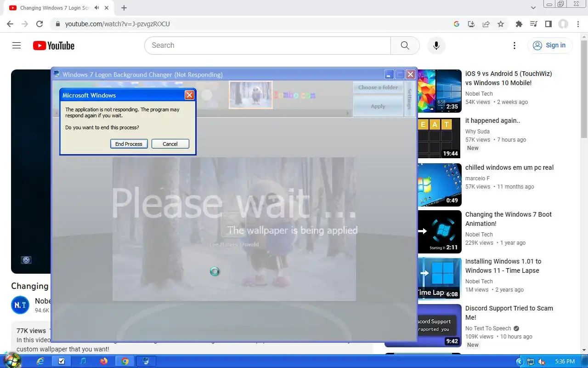Viewport: 588px width, 368px height.
Task: Open a new tab with plus button
Action: click(x=124, y=8)
